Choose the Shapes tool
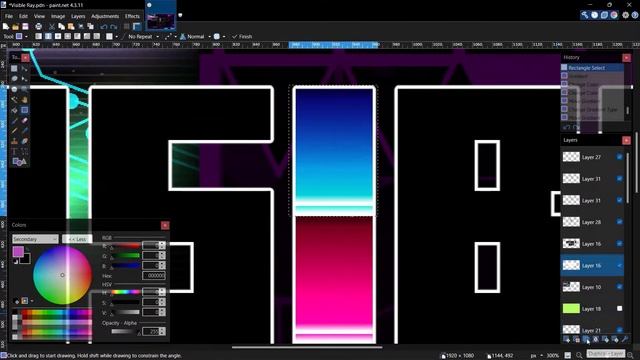This screenshot has width=640, height=360. pyautogui.click(x=19, y=162)
